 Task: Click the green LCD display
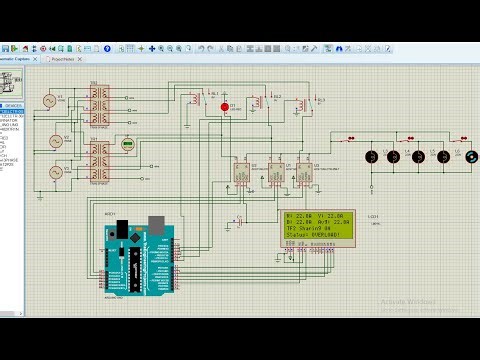pyautogui.click(x=318, y=226)
